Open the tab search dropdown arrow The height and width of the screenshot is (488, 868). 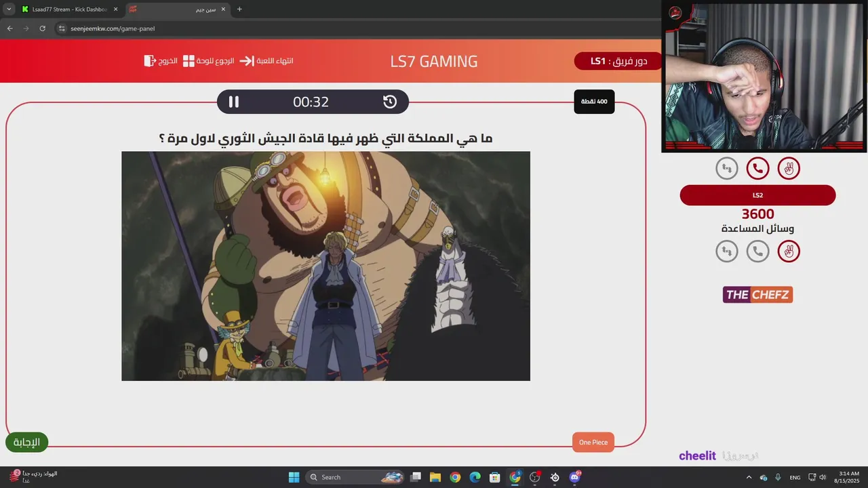9,9
